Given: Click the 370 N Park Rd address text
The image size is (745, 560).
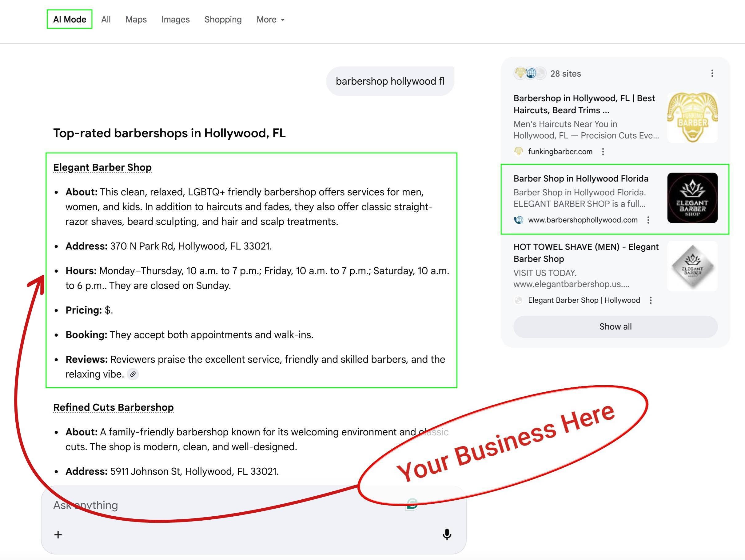Looking at the screenshot, I should click(x=191, y=246).
